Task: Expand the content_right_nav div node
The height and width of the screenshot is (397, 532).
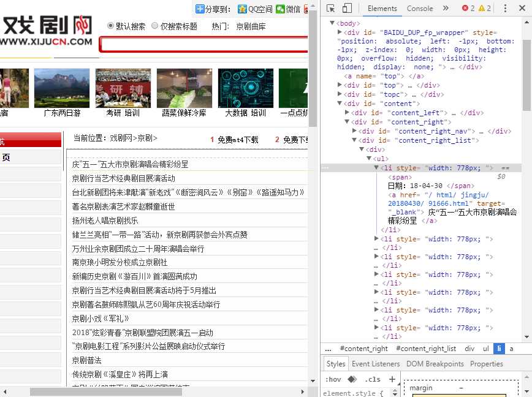Action: pos(354,130)
